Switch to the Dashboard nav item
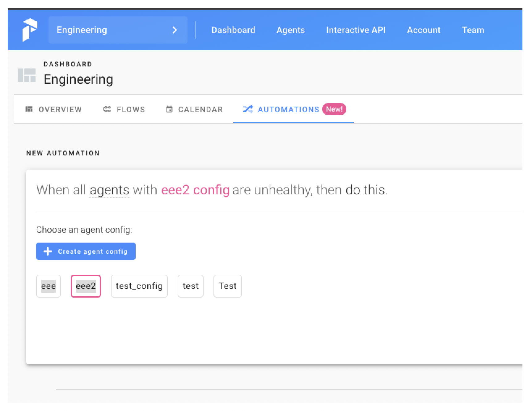The width and height of the screenshot is (532, 411). point(233,30)
